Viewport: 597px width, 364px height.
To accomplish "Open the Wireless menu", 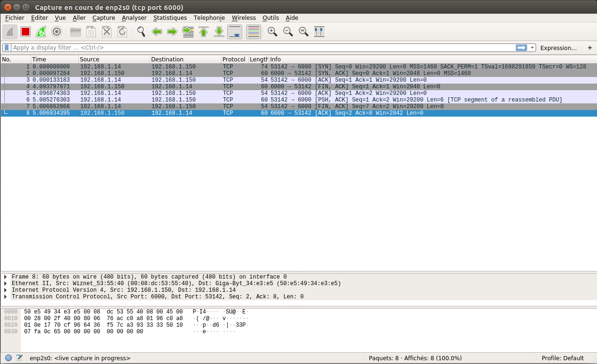I will coord(244,18).
